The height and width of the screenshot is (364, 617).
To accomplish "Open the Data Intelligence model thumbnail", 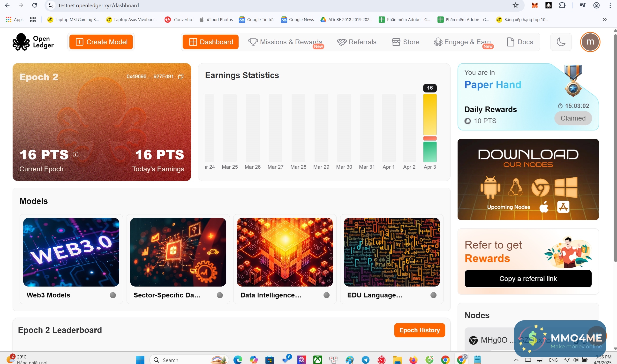I will point(285,252).
